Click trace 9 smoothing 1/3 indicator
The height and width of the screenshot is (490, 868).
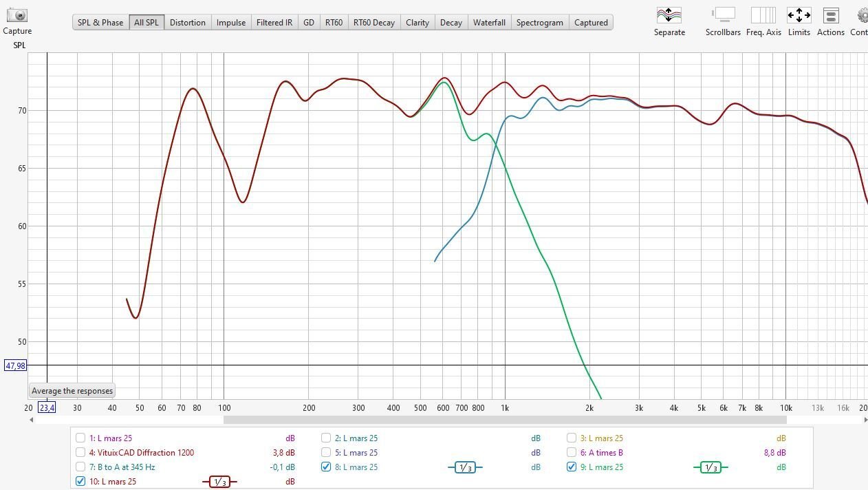click(x=710, y=467)
